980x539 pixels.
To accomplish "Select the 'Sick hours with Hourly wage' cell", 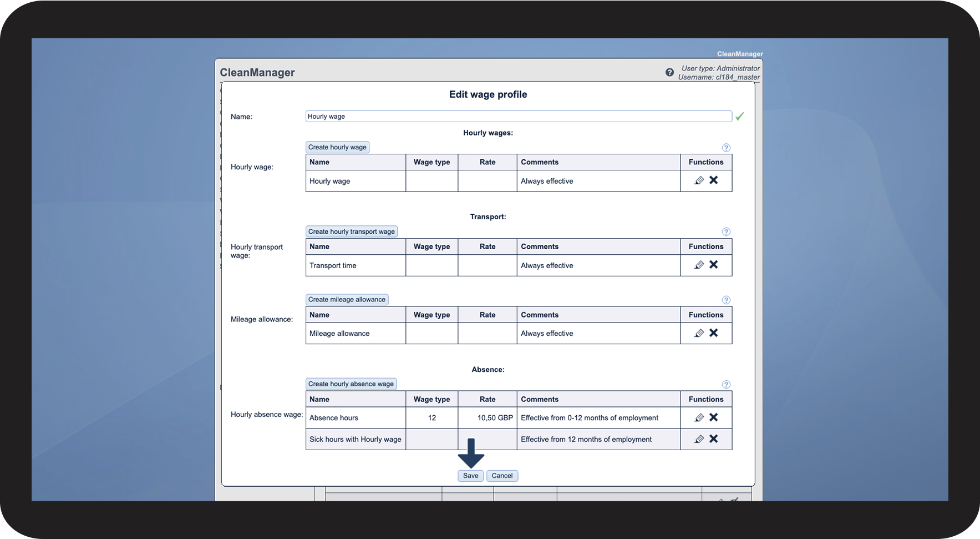I will tap(356, 439).
